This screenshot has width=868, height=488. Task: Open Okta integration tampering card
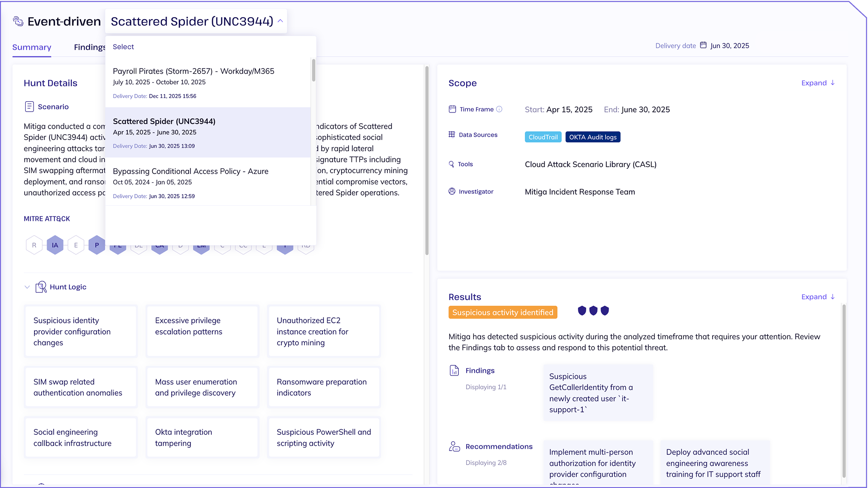(x=203, y=438)
